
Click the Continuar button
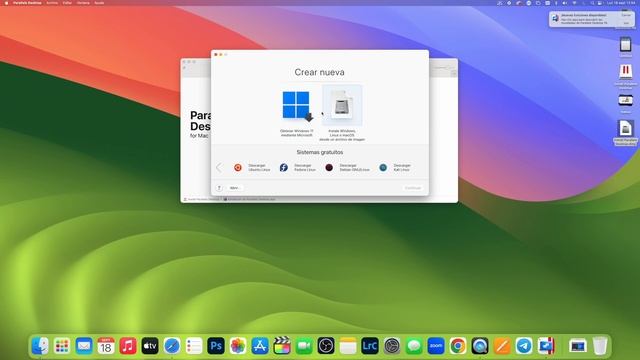[412, 188]
